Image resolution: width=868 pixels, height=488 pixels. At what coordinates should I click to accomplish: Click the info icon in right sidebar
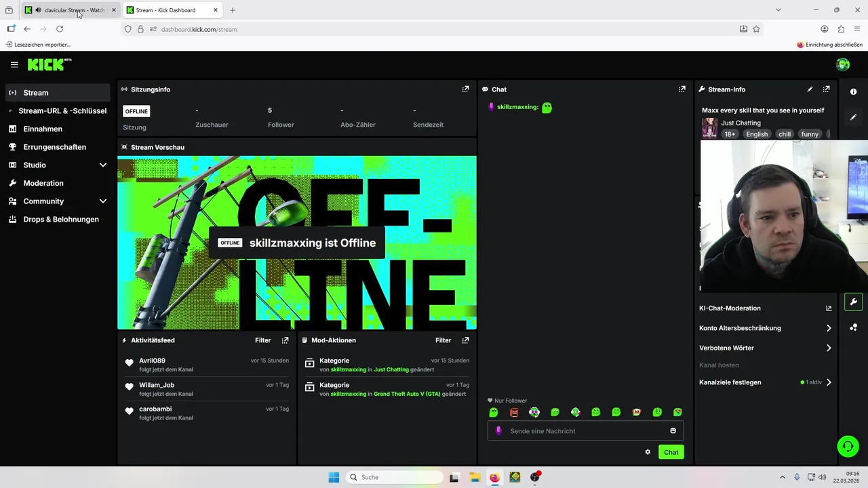pyautogui.click(x=853, y=91)
